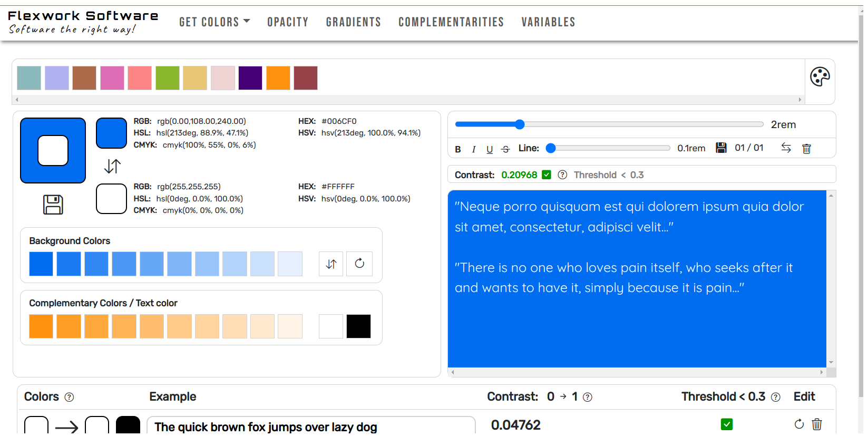The width and height of the screenshot is (868, 436).
Task: Select the green palette swatch
Action: coord(168,78)
